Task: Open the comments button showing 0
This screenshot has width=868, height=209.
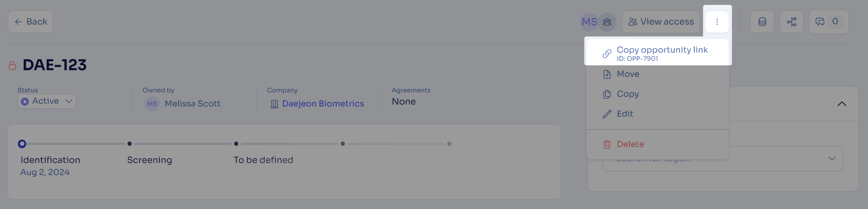Action: coord(829,22)
